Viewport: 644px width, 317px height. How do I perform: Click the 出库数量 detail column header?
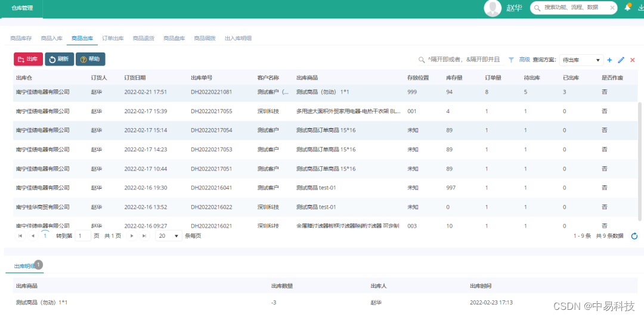pyautogui.click(x=282, y=285)
